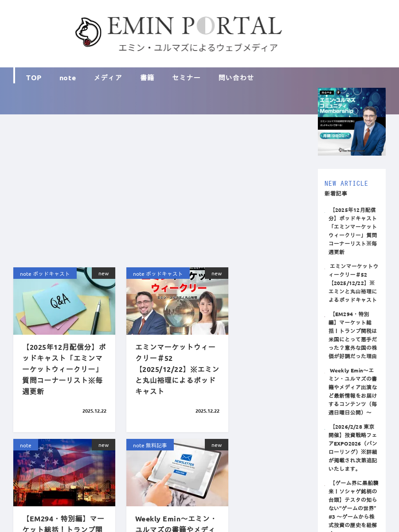Viewport: 399px width, 532px height.
Task: Navigate to the セミナー menu item
Action: [186, 77]
